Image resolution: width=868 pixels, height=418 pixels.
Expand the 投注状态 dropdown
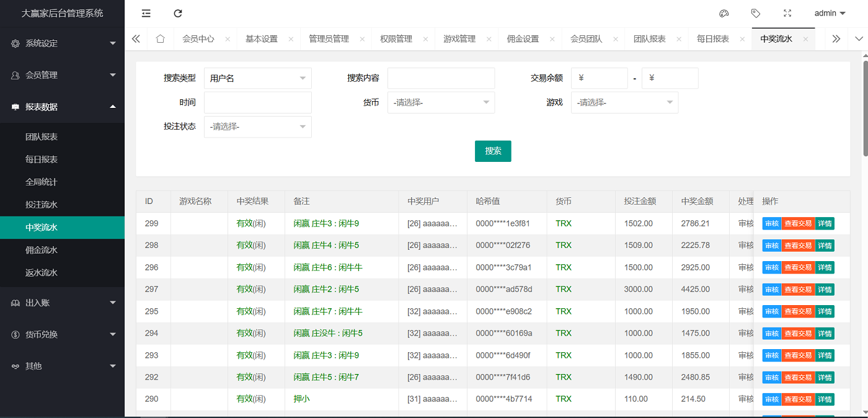(257, 127)
